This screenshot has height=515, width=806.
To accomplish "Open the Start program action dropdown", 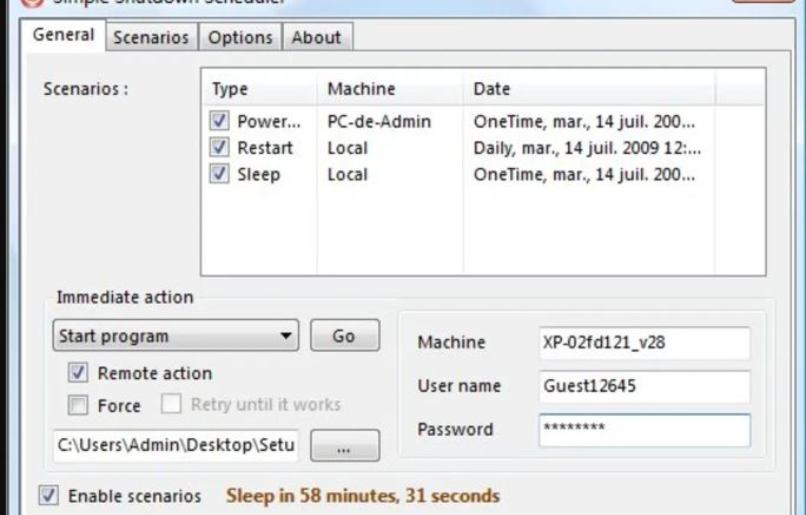I will (176, 336).
